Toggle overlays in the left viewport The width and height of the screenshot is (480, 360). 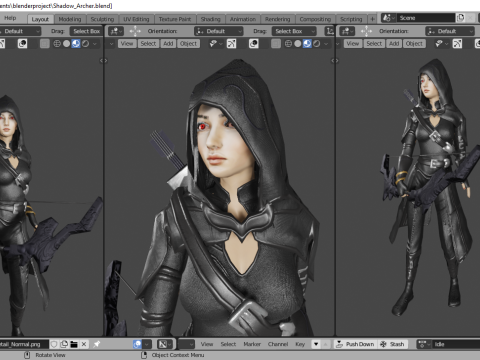(x=22, y=44)
